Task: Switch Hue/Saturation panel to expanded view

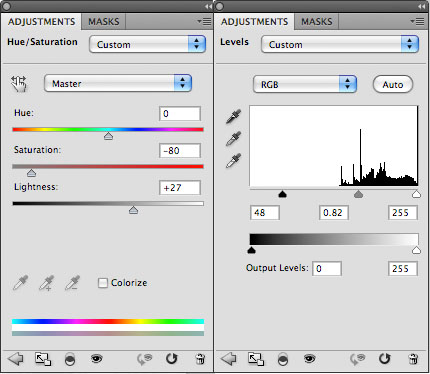Action: 43,359
